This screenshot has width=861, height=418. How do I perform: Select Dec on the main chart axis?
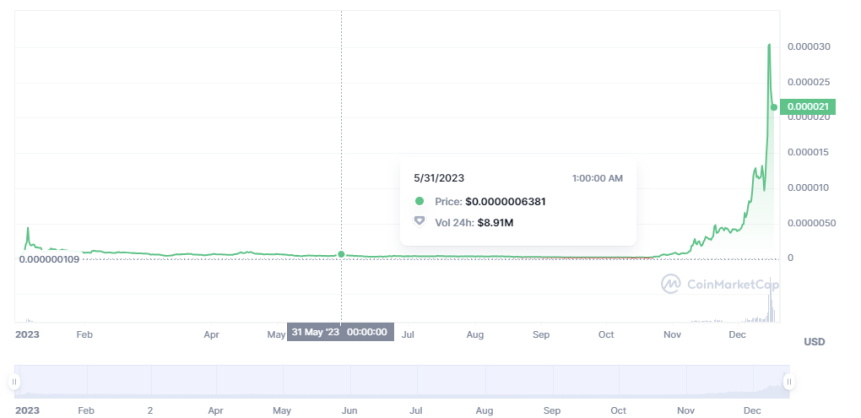pyautogui.click(x=736, y=335)
